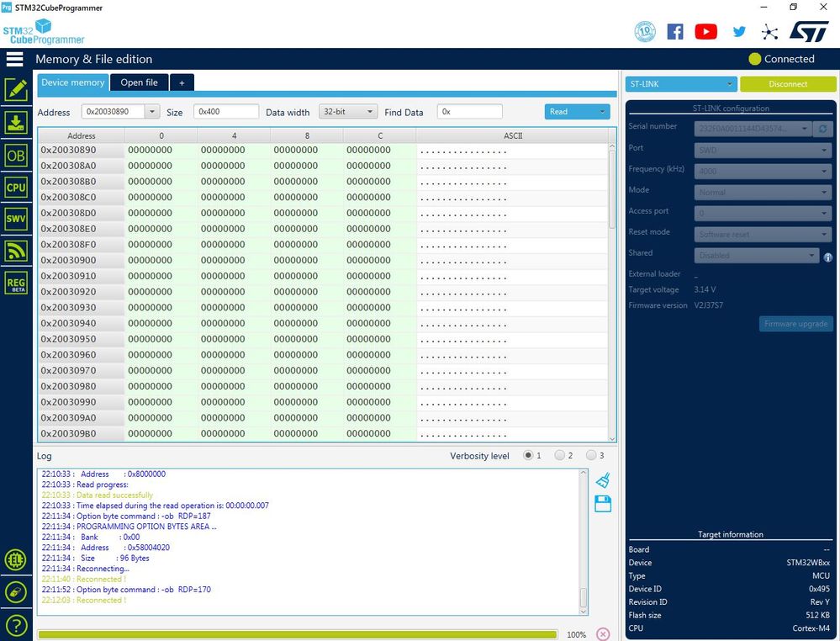This screenshot has width=840, height=641.
Task: Select verbosity level 1
Action: click(528, 456)
